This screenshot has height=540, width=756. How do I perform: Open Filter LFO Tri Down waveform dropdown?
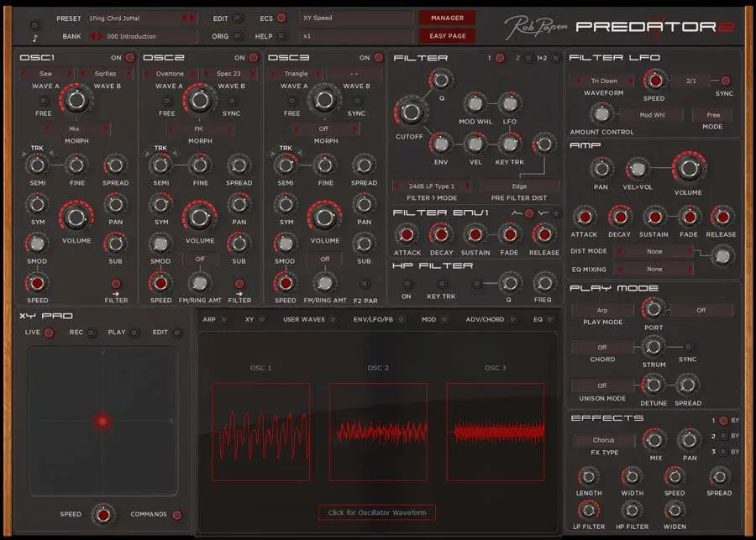(604, 81)
